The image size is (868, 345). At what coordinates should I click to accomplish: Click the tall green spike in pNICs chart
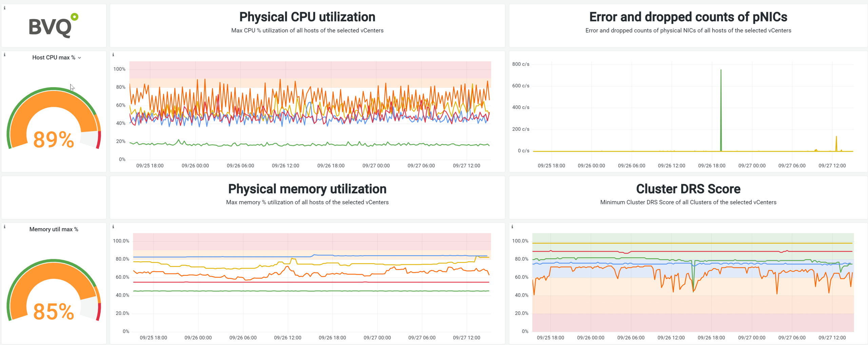click(x=721, y=102)
